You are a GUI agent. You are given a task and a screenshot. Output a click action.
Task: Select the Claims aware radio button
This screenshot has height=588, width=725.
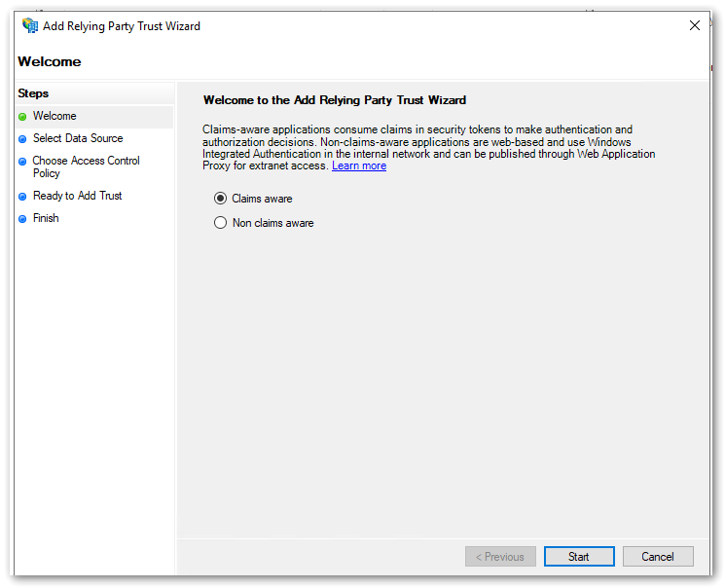[220, 199]
